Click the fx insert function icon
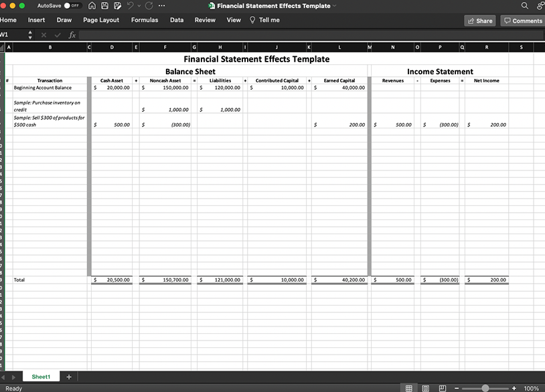The width and height of the screenshot is (545, 392). point(72,35)
